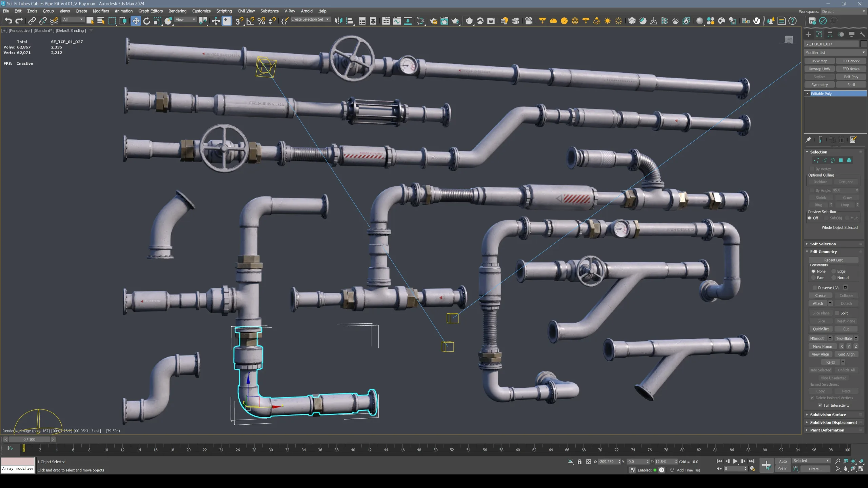
Task: Toggle the Snaps Toggle magnet icon
Action: click(239, 21)
